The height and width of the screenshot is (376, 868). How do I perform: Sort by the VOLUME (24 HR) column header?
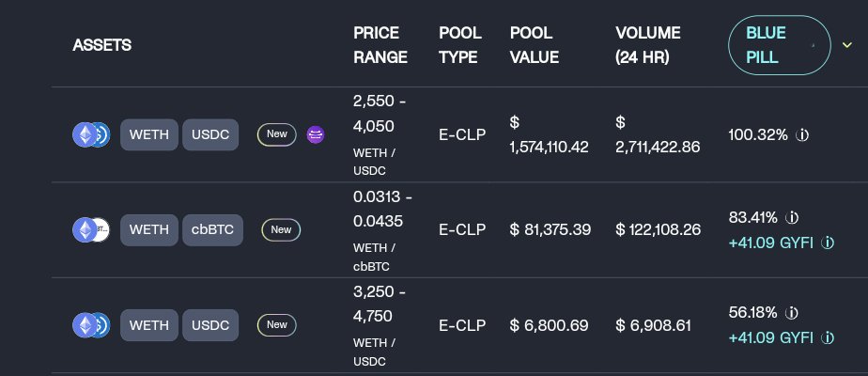point(648,45)
